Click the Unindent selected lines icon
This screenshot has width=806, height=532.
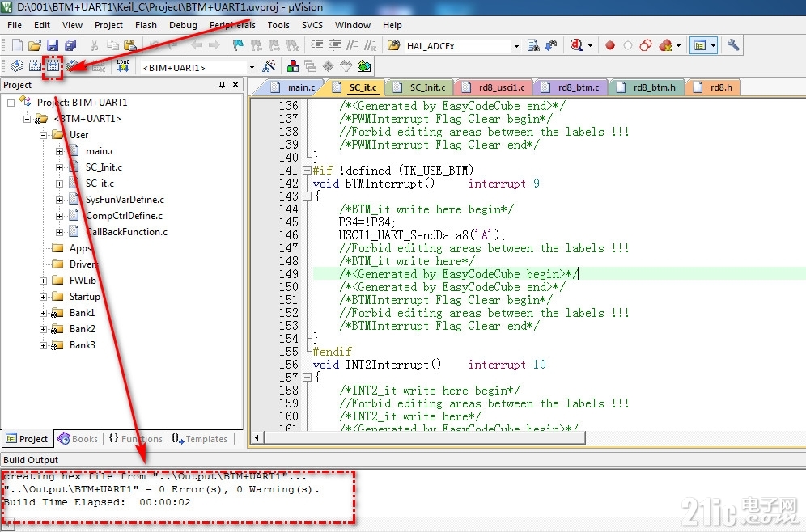(x=335, y=45)
